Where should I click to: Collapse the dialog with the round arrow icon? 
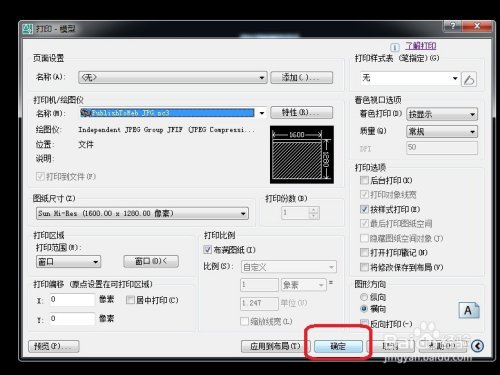[477, 346]
